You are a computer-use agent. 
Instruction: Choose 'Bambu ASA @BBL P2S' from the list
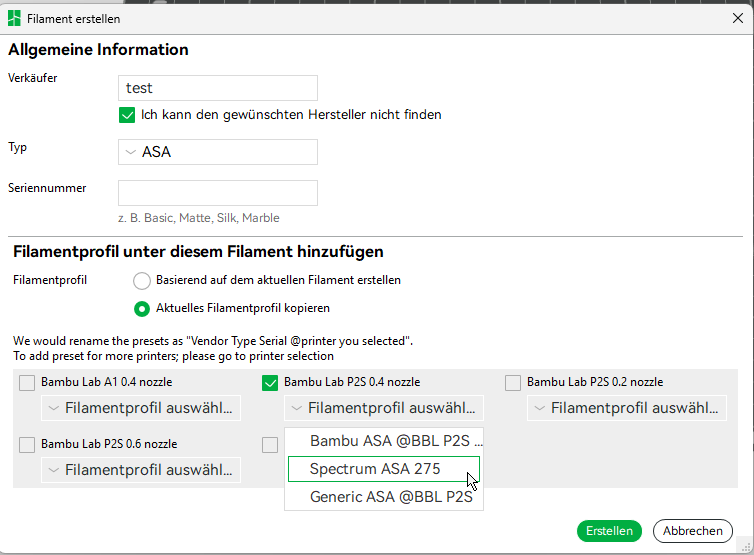[390, 441]
